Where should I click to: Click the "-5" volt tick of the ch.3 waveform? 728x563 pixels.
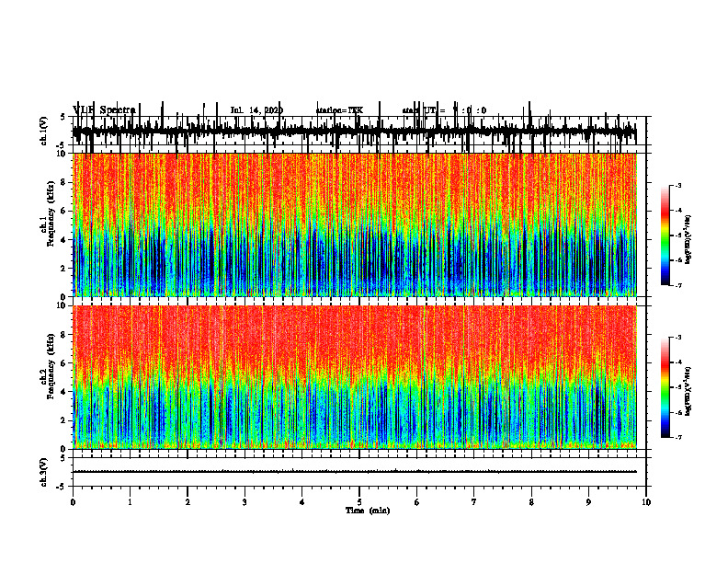[x=62, y=487]
